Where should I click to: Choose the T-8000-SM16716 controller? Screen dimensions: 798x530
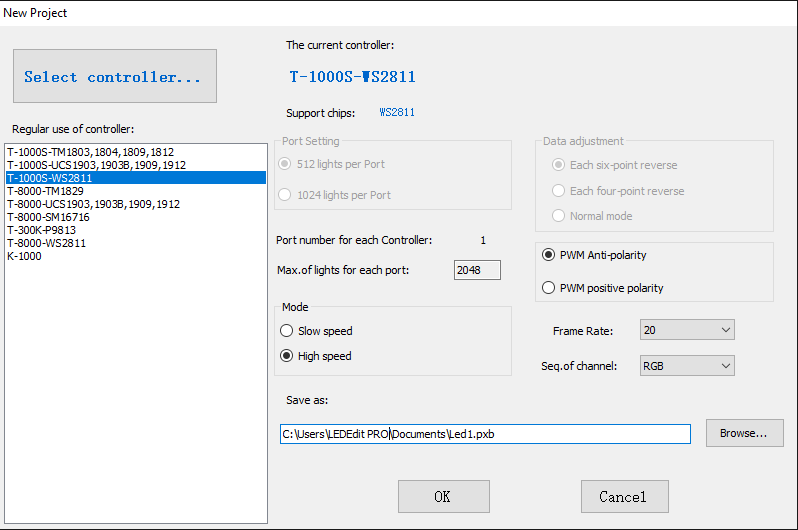[x=48, y=217]
